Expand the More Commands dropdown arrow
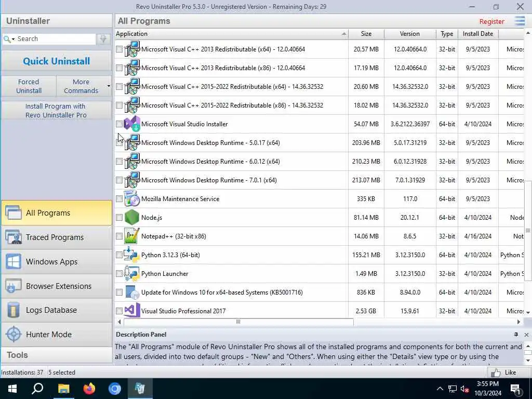This screenshot has height=399, width=532. tap(109, 86)
